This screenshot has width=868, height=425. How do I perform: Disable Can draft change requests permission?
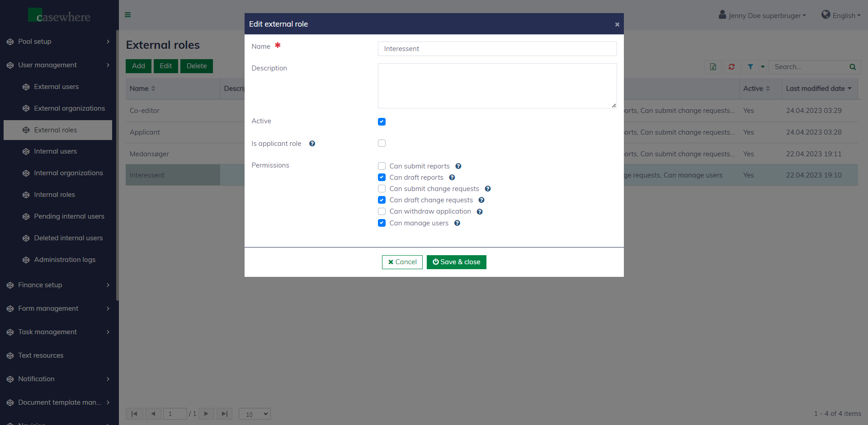coord(382,200)
